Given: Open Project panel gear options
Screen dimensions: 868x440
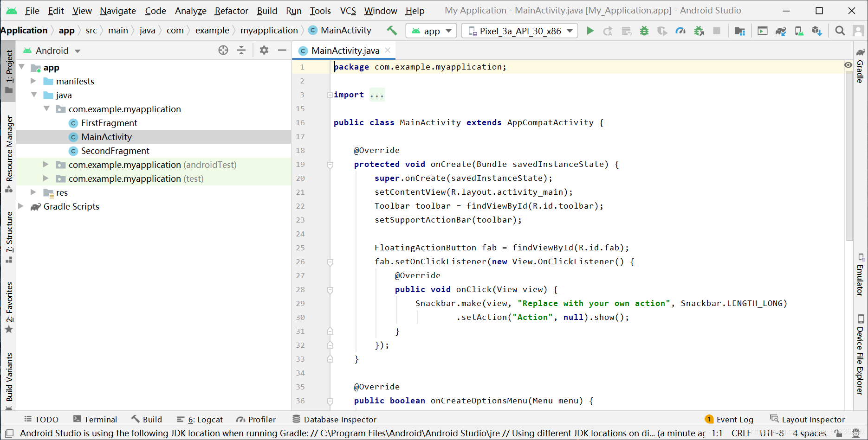Looking at the screenshot, I should (264, 50).
